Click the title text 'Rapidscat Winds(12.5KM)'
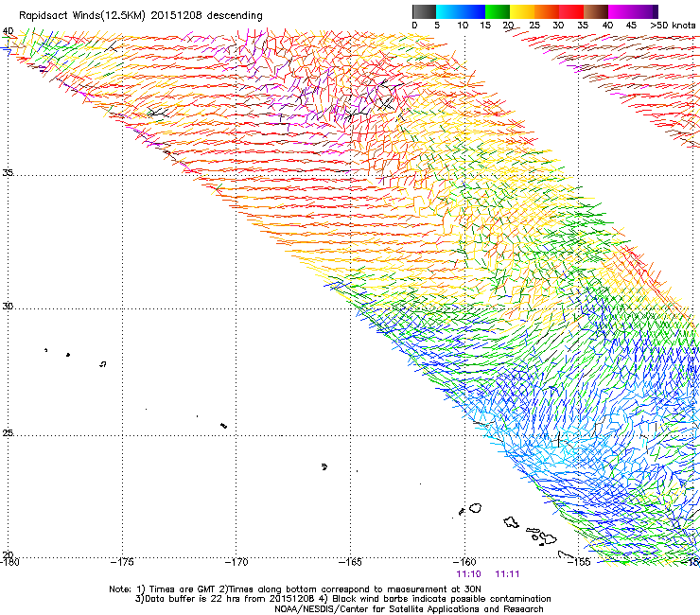Viewport: 700px width, 615px height. coord(82,15)
